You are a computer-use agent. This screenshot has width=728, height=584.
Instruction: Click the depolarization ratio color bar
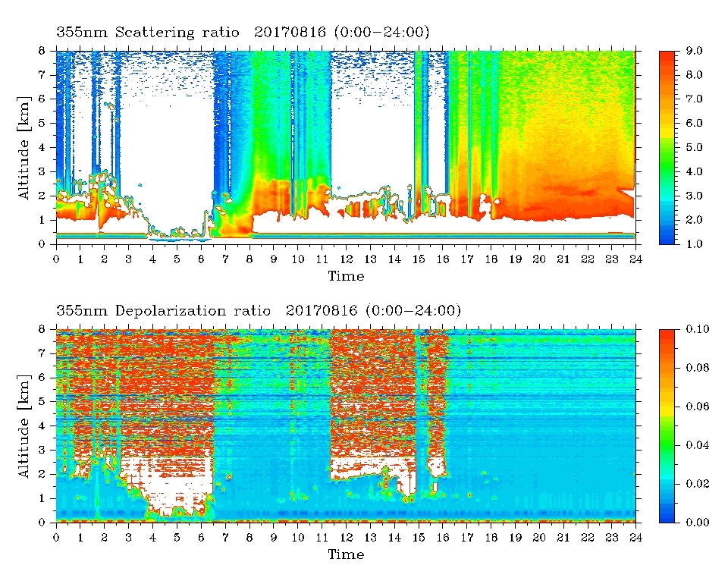667,425
